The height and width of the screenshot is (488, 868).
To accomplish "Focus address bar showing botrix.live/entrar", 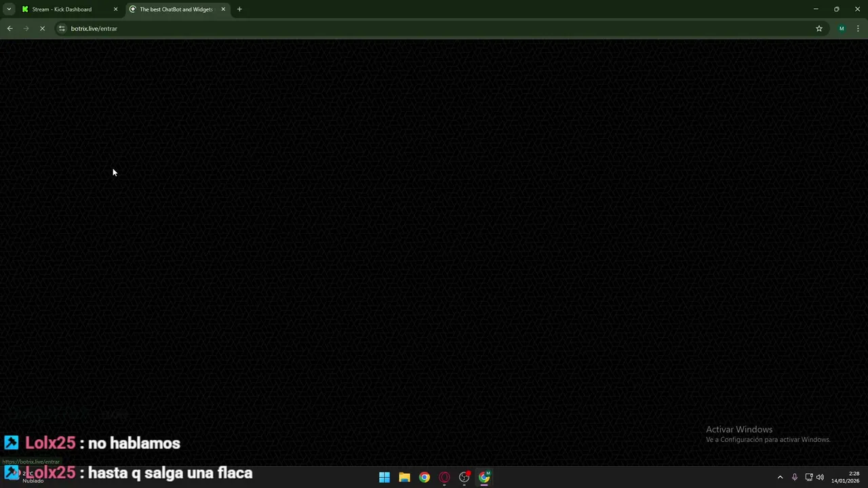I will [434, 28].
